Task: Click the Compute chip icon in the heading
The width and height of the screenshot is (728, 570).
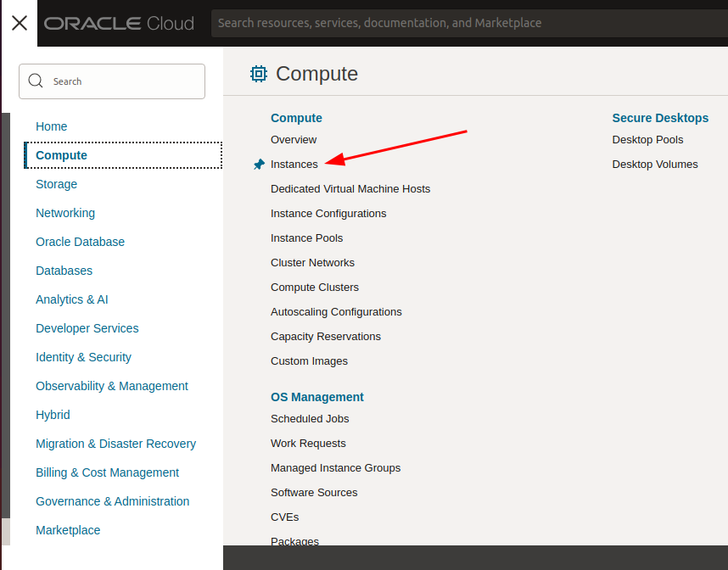Action: click(259, 74)
